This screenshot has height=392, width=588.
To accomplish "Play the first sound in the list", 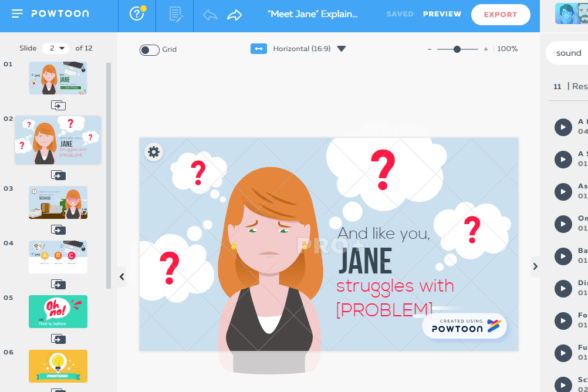I will [563, 127].
